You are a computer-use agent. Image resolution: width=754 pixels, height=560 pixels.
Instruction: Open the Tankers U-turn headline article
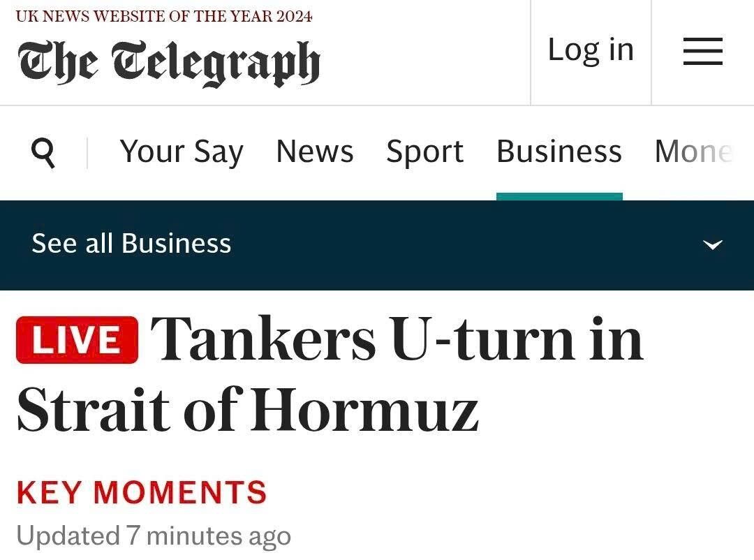coord(397,340)
